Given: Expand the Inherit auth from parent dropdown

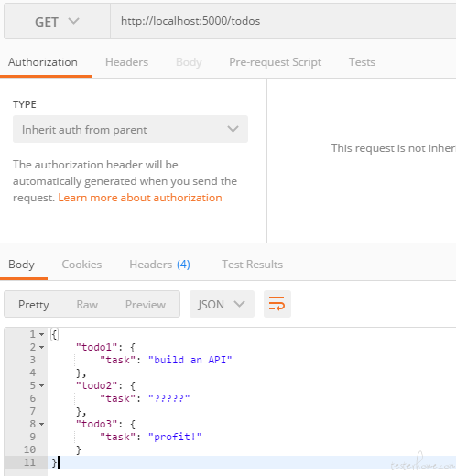Looking at the screenshot, I should click(130, 129).
